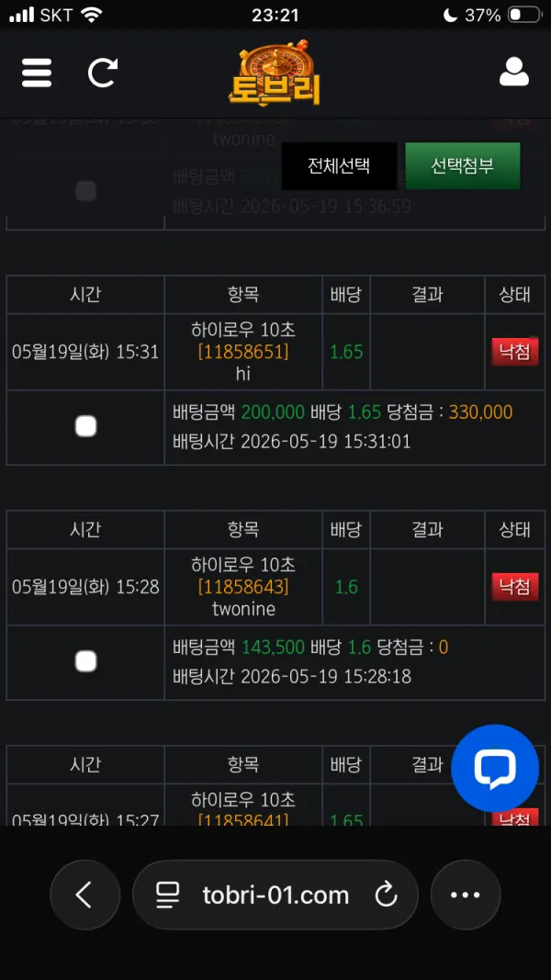Image resolution: width=551 pixels, height=980 pixels.
Task: Tap the tobri-01.com address field
Action: 275,895
